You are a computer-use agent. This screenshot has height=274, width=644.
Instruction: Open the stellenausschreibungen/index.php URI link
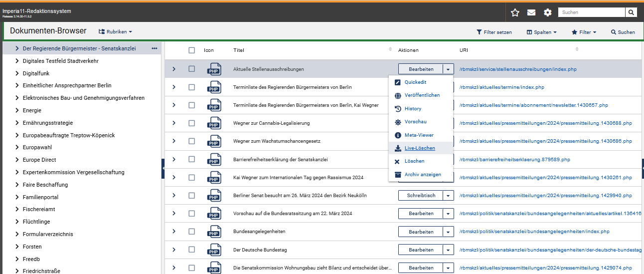click(518, 69)
